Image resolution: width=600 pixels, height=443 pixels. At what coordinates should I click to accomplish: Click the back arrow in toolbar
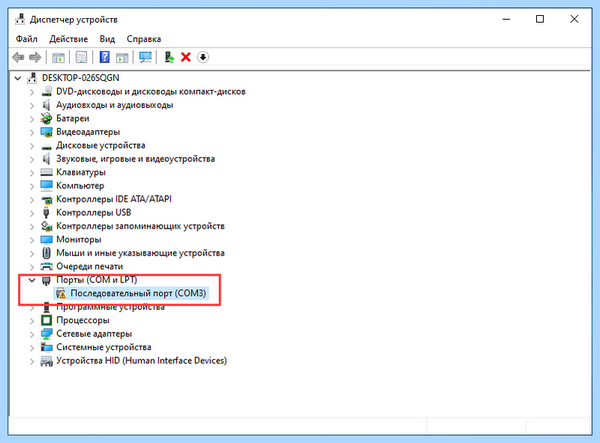18,57
